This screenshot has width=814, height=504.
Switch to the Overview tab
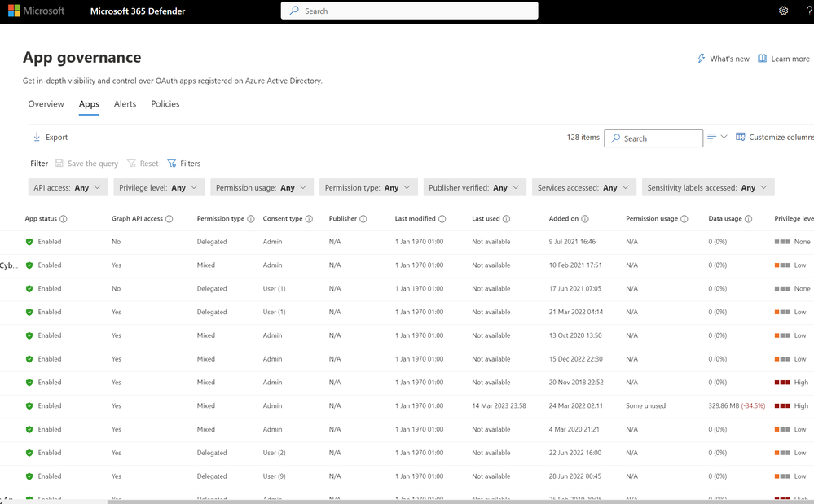click(x=46, y=104)
